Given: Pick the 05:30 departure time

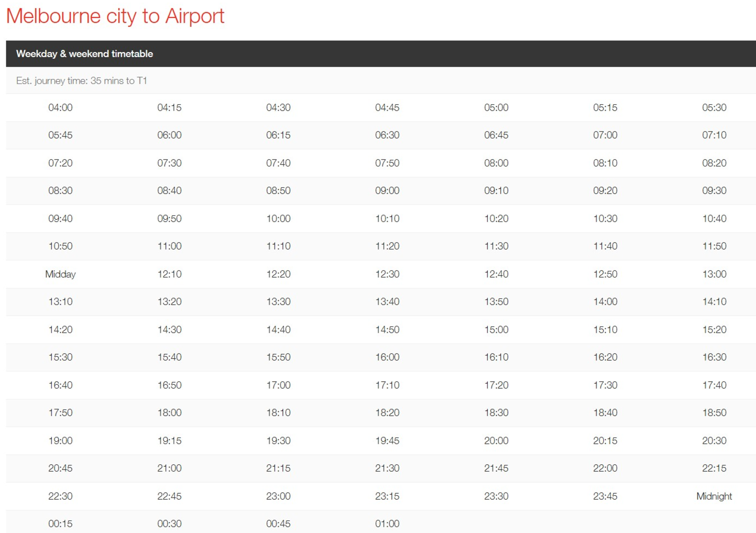Looking at the screenshot, I should (714, 108).
